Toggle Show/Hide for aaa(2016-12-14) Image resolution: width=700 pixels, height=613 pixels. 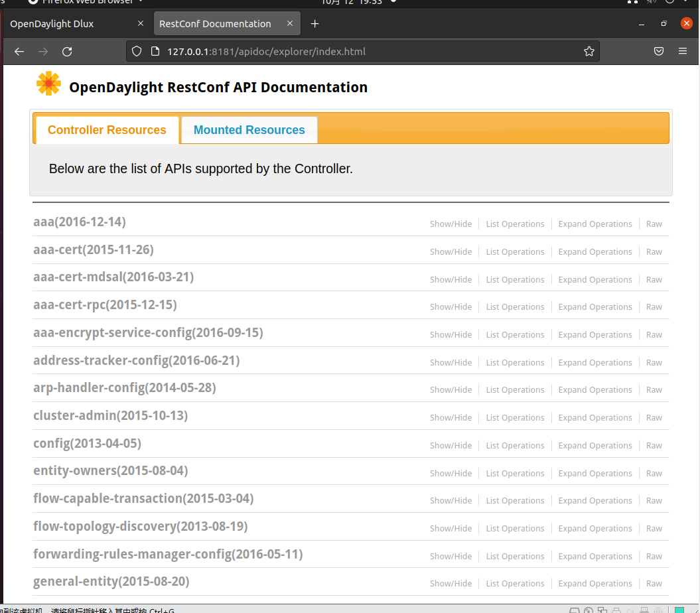pyautogui.click(x=451, y=224)
